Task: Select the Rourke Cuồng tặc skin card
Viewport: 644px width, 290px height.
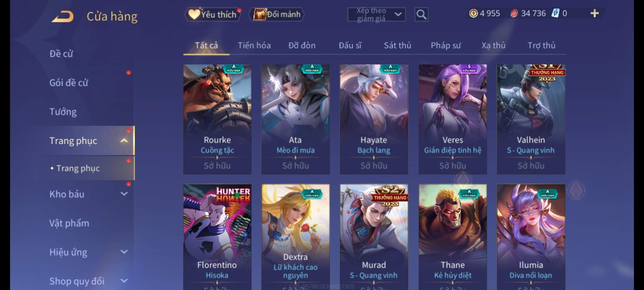Action: tap(217, 119)
